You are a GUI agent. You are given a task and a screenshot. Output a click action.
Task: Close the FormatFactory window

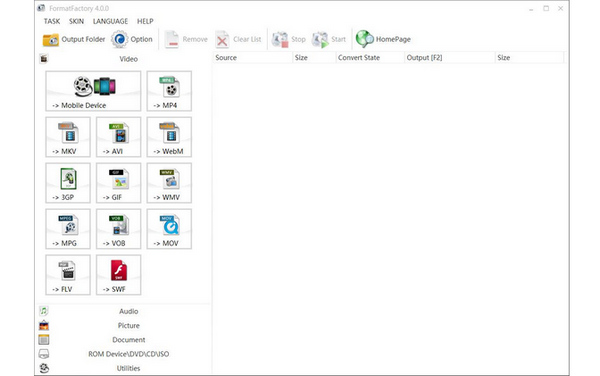(x=561, y=8)
